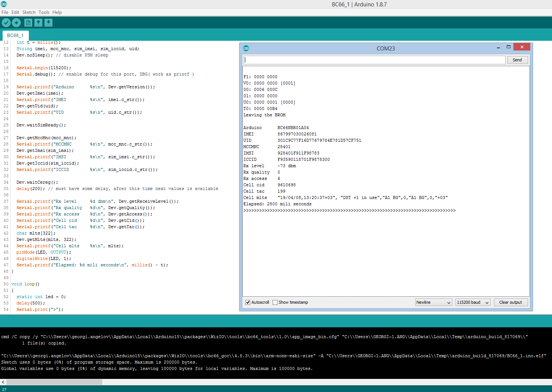
Task: Click the Dev.noSleep() code line
Action: tap(62, 55)
